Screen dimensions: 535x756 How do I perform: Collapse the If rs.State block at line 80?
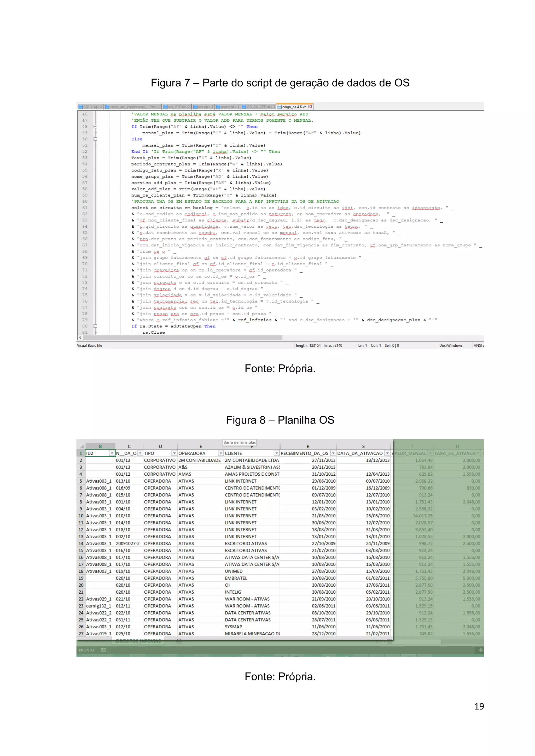95,326
